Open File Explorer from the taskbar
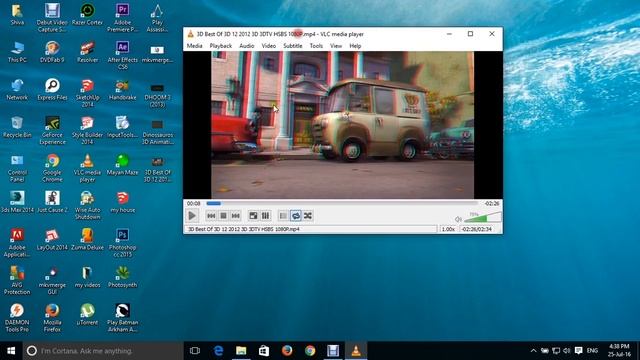Image resolution: width=640 pixels, height=360 pixels. (241, 351)
